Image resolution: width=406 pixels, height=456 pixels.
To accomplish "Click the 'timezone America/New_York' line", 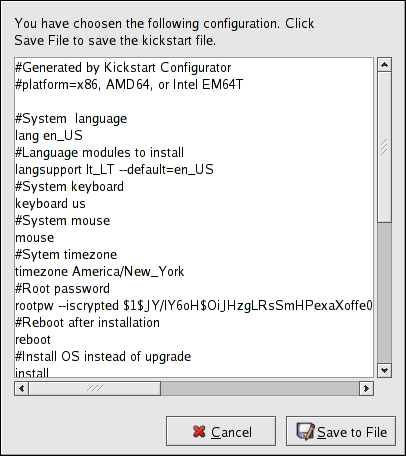I will click(x=99, y=272).
